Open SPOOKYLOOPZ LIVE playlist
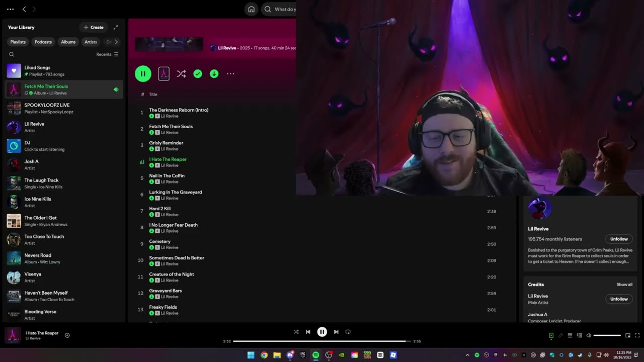The width and height of the screenshot is (644, 362). [x=64, y=108]
